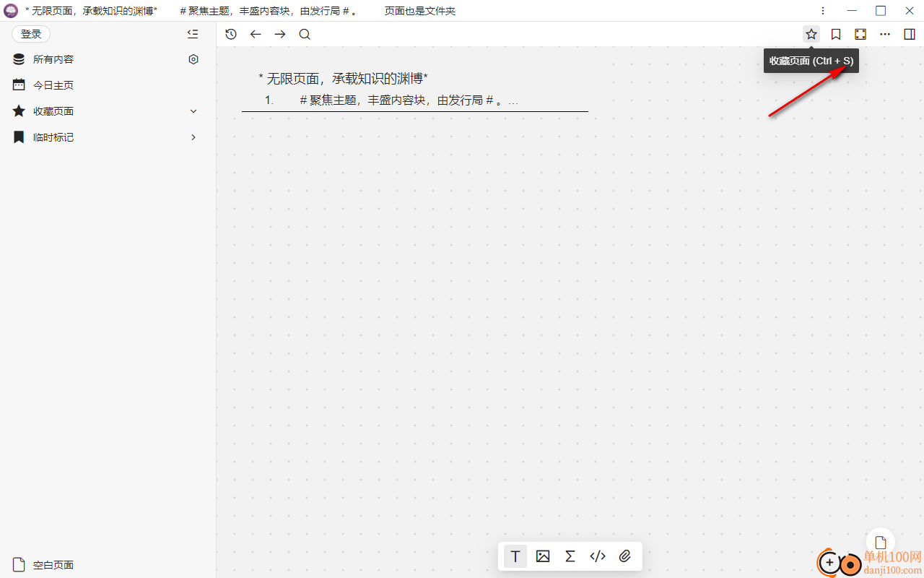924x578 pixels.
Task: Insert a code block icon
Action: point(598,556)
